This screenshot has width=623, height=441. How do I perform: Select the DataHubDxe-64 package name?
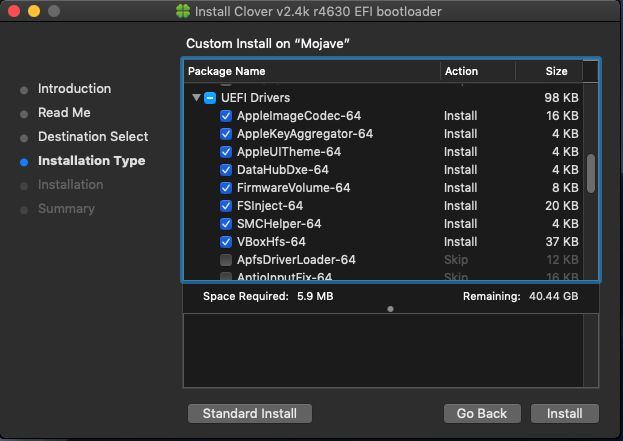[283, 170]
